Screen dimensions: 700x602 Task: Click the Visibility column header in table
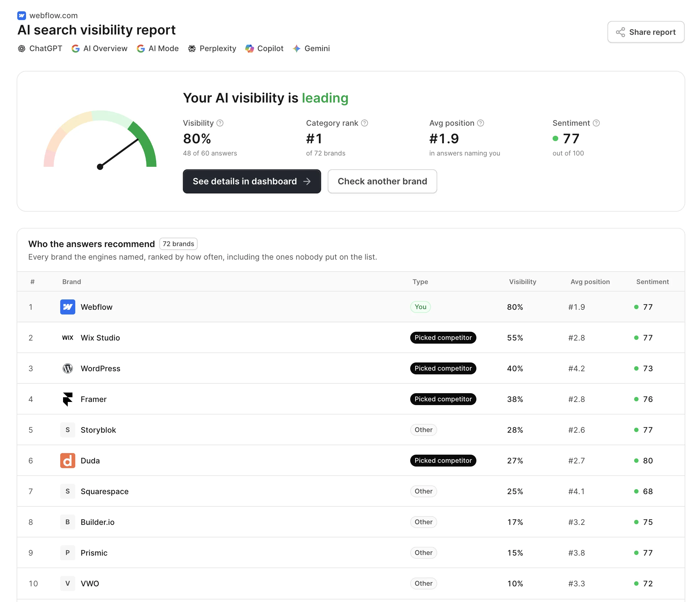[522, 282]
